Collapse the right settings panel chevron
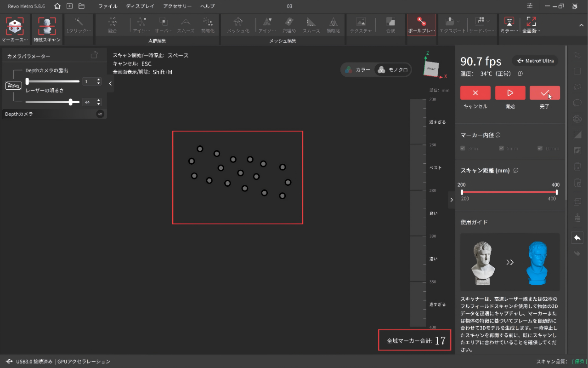588x368 pixels. coord(452,200)
